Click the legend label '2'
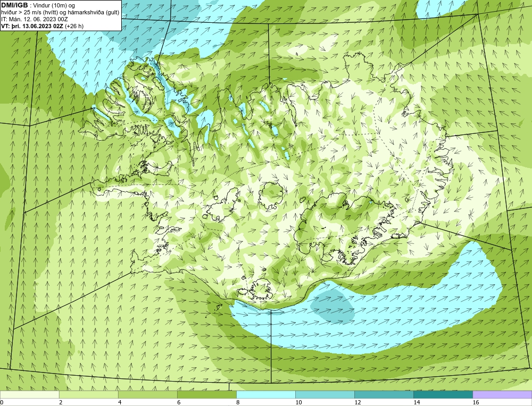 click(x=61, y=402)
